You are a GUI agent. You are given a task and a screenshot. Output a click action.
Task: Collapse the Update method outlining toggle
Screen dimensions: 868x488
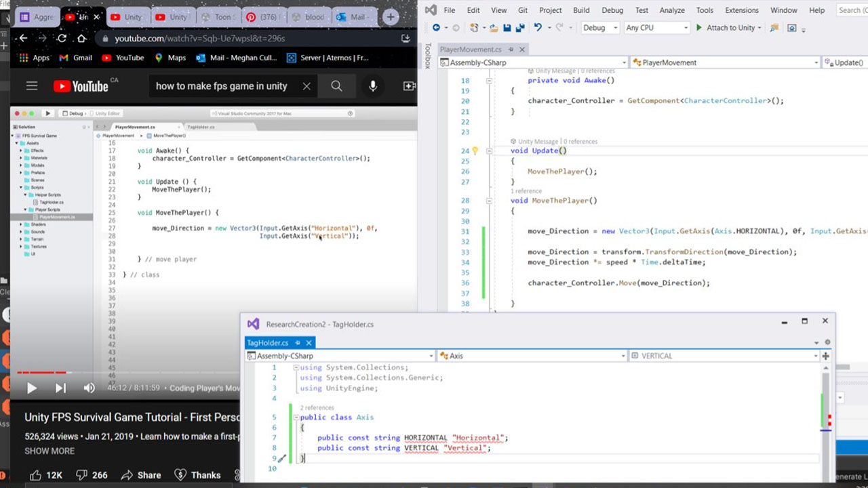coord(489,151)
